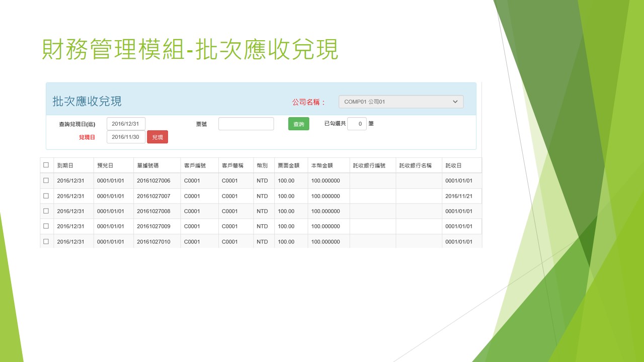Check the row for 20161027006
The image size is (644, 362).
pos(46,180)
